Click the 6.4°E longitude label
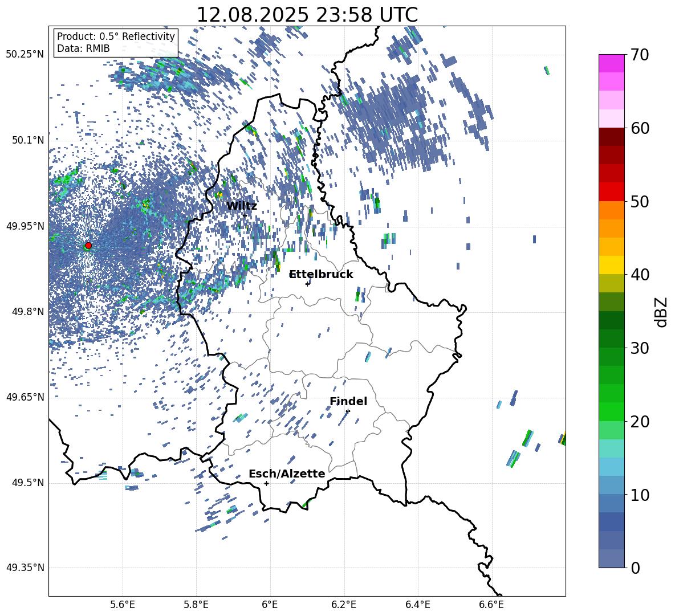This screenshot has width=675, height=616. coord(417,605)
